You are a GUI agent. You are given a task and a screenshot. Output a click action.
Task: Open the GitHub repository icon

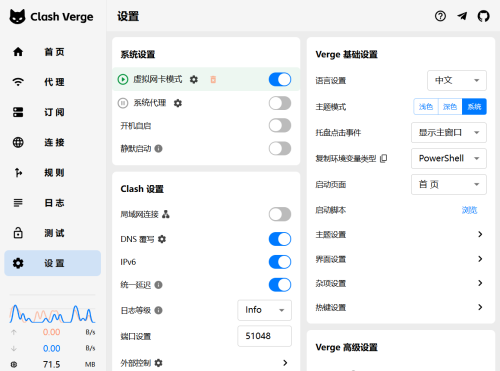point(484,16)
